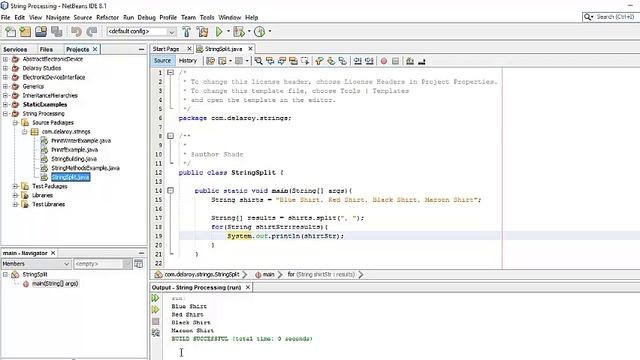Open the Debug Project dropdown arrow
This screenshot has width=640, height=360.
coord(249,31)
